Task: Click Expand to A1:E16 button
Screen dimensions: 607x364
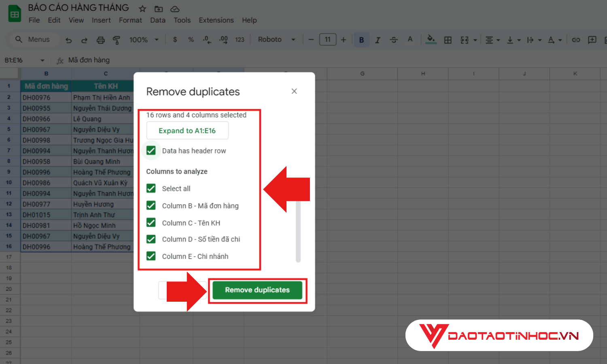Action: pyautogui.click(x=187, y=131)
